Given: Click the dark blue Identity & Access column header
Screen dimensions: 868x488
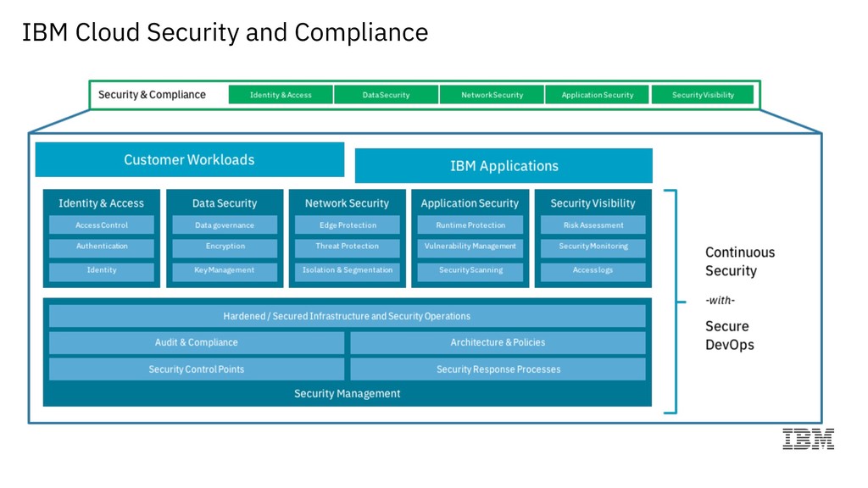Looking at the screenshot, I should tap(102, 203).
